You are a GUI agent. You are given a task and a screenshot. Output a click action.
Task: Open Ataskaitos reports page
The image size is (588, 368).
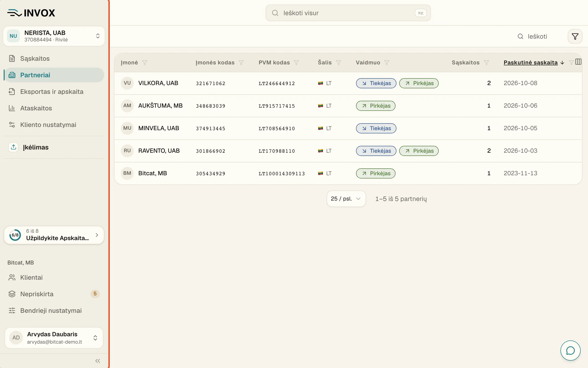pos(54,108)
